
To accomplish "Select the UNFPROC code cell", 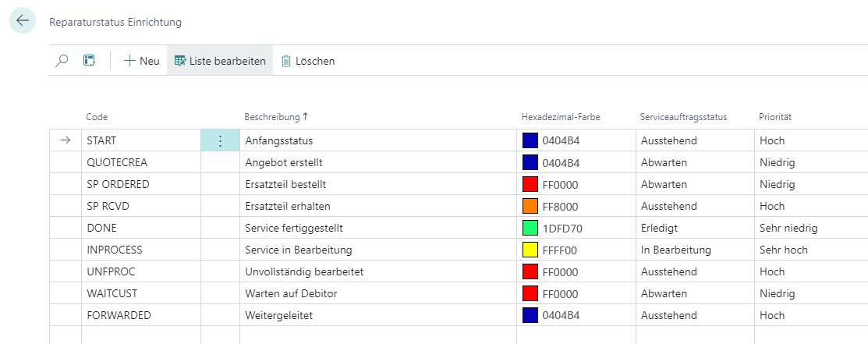I will [x=141, y=272].
